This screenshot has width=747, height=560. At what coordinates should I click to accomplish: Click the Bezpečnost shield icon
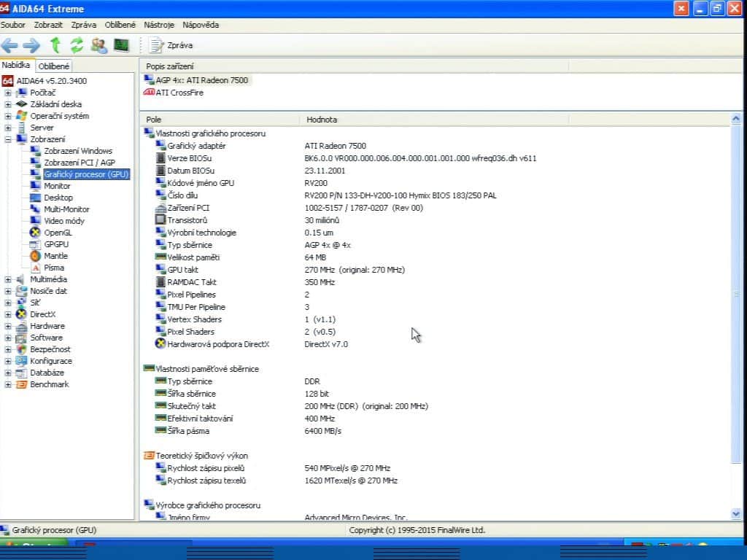[21, 349]
